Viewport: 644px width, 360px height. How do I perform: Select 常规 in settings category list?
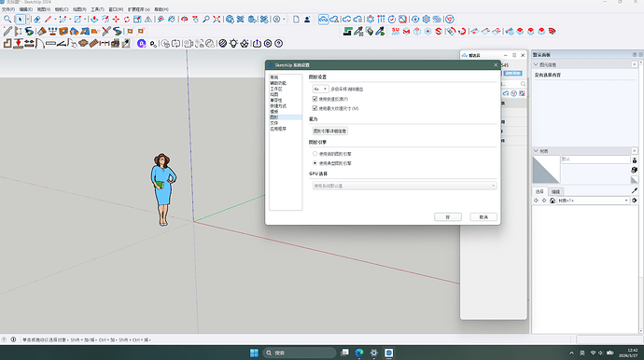pos(274,77)
